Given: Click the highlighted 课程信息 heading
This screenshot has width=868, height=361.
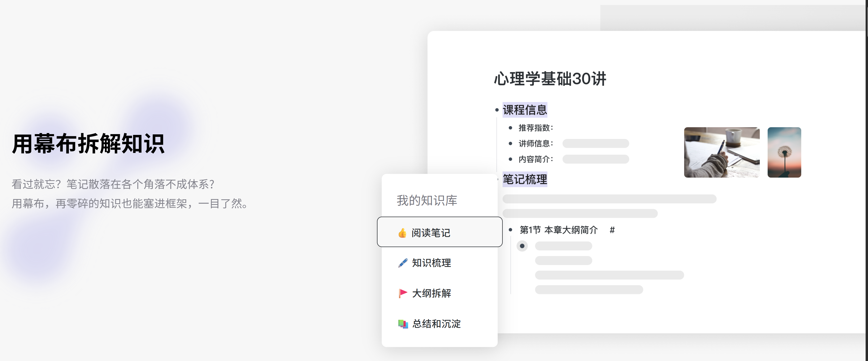Looking at the screenshot, I should pyautogui.click(x=525, y=110).
